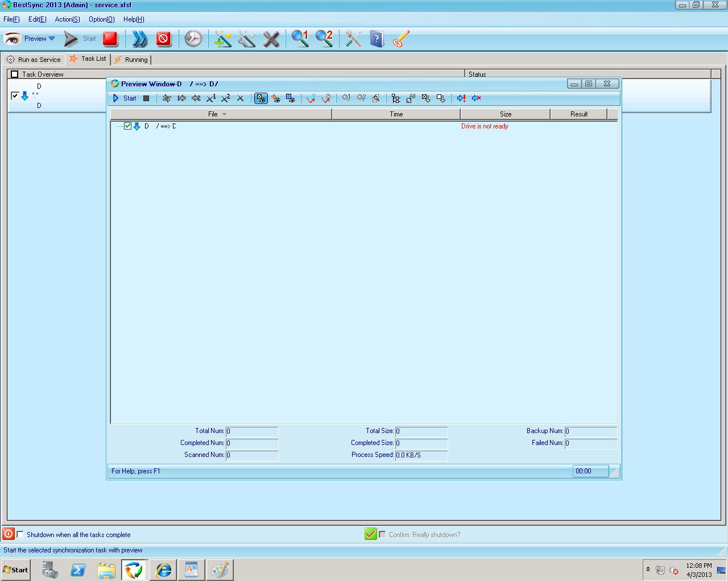
Task: Click the wrench wand edit task icon
Action: [x=247, y=39]
